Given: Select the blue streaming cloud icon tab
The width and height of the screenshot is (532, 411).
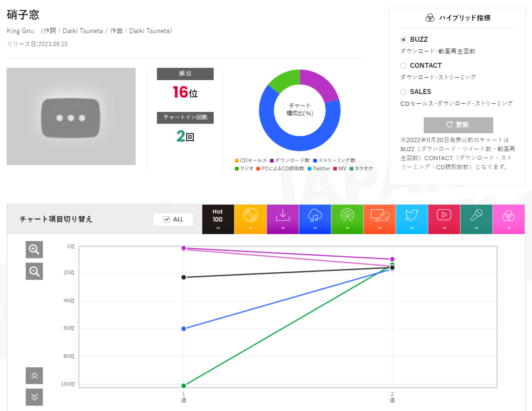Looking at the screenshot, I should coord(315,219).
